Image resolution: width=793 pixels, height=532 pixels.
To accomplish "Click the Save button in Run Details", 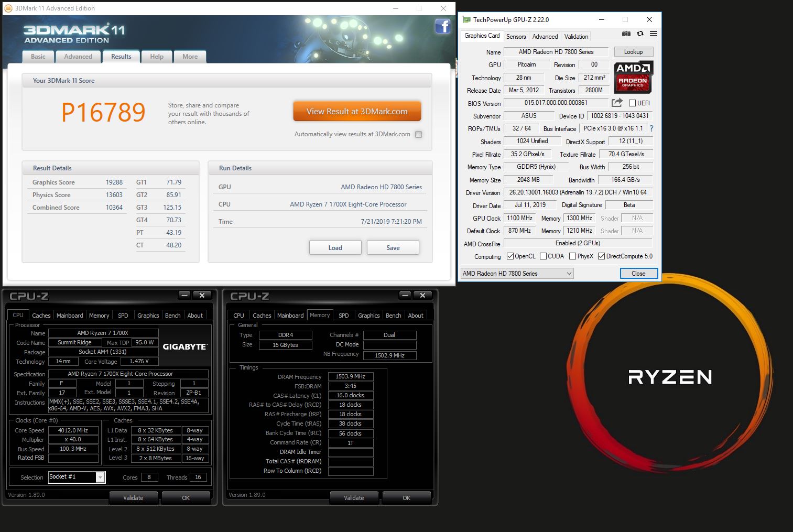I will click(x=393, y=248).
